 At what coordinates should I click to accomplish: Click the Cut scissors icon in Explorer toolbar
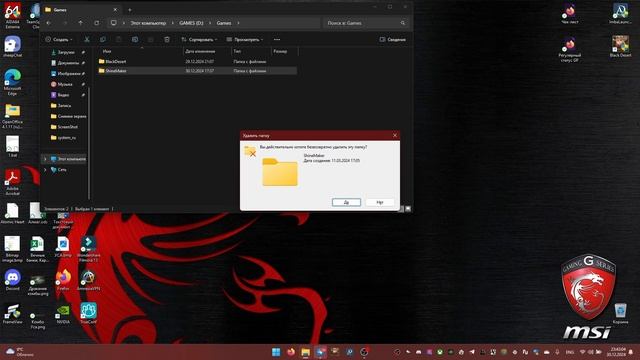point(87,40)
